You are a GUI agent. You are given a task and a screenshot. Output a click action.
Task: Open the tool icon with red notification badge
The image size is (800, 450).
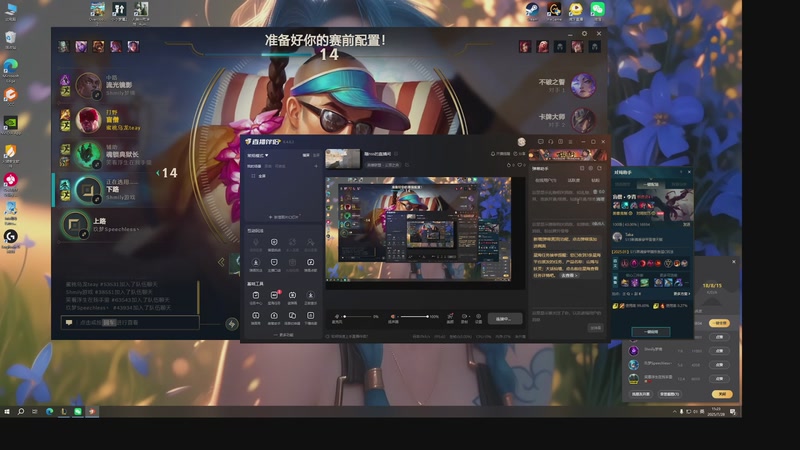(274, 296)
